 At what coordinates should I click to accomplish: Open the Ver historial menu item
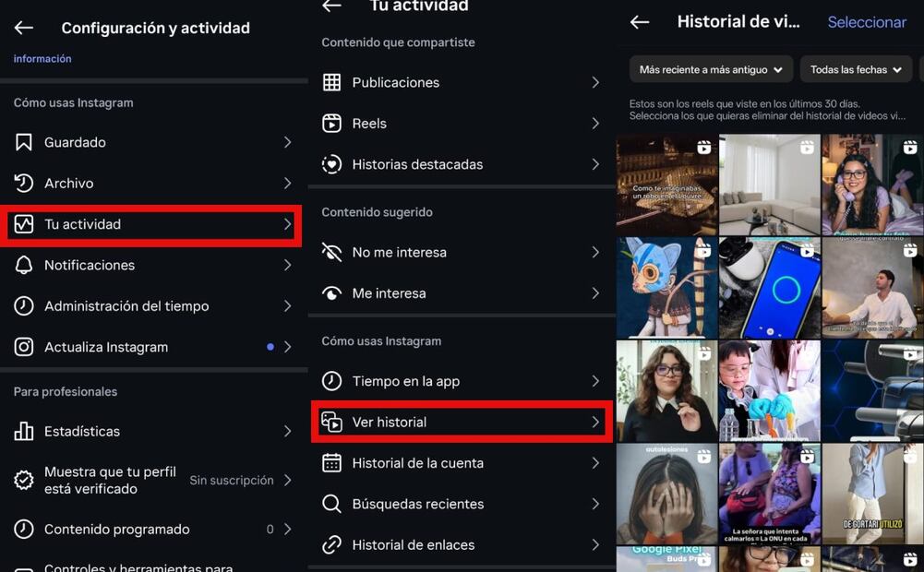462,422
